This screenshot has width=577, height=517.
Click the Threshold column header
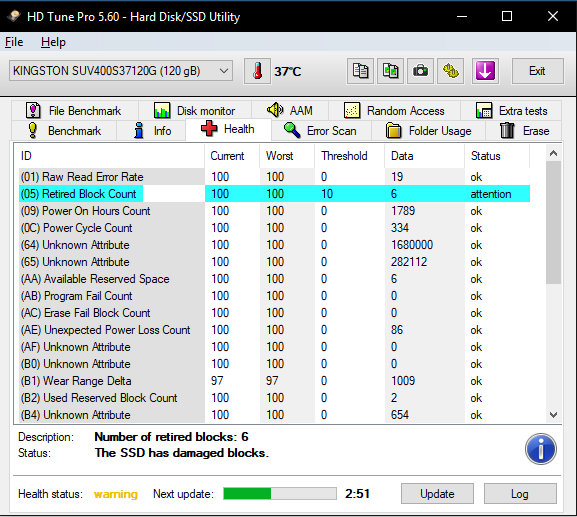pyautogui.click(x=350, y=156)
